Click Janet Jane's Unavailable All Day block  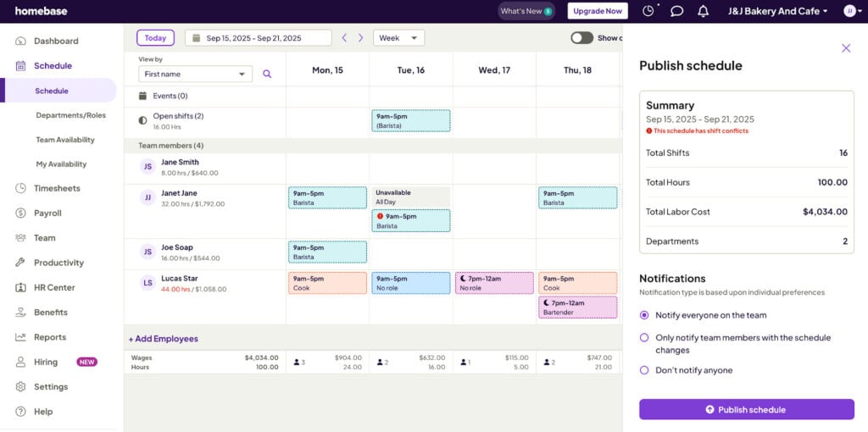click(x=411, y=197)
